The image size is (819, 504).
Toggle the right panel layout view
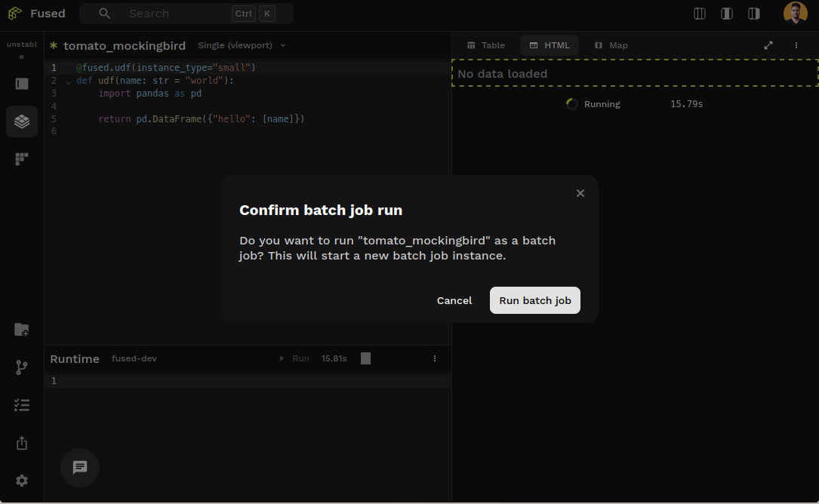[753, 13]
